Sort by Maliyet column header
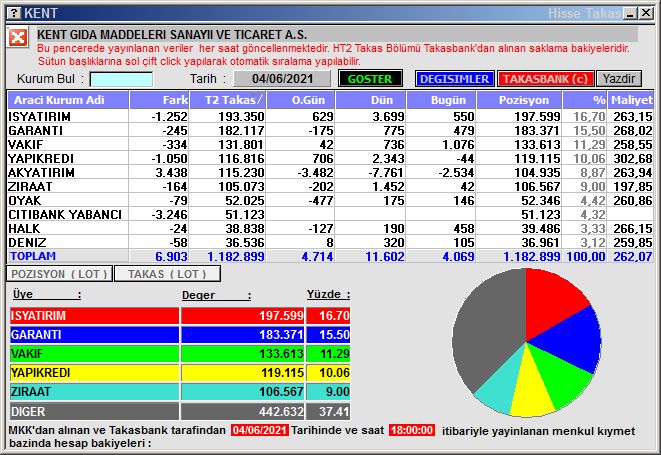 tap(630, 100)
